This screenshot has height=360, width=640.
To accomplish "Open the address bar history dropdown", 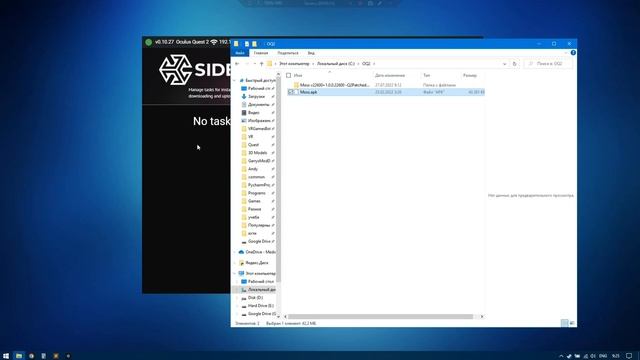I will point(504,64).
